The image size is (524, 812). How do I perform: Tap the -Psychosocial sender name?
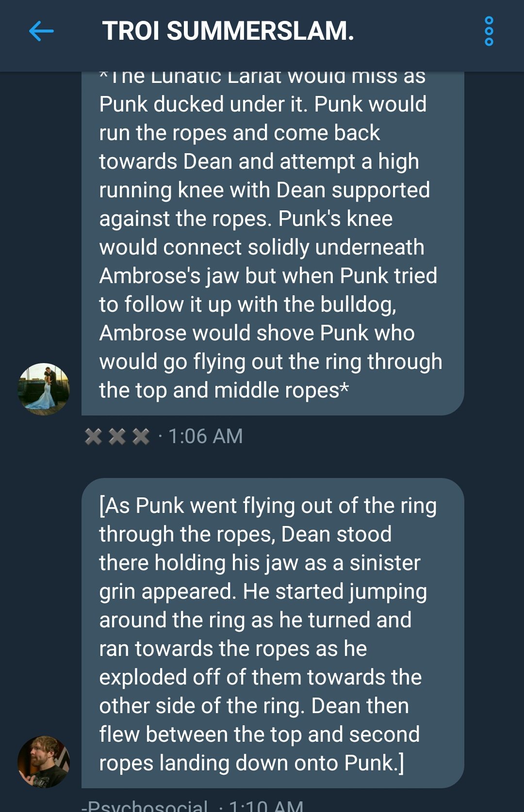145,806
